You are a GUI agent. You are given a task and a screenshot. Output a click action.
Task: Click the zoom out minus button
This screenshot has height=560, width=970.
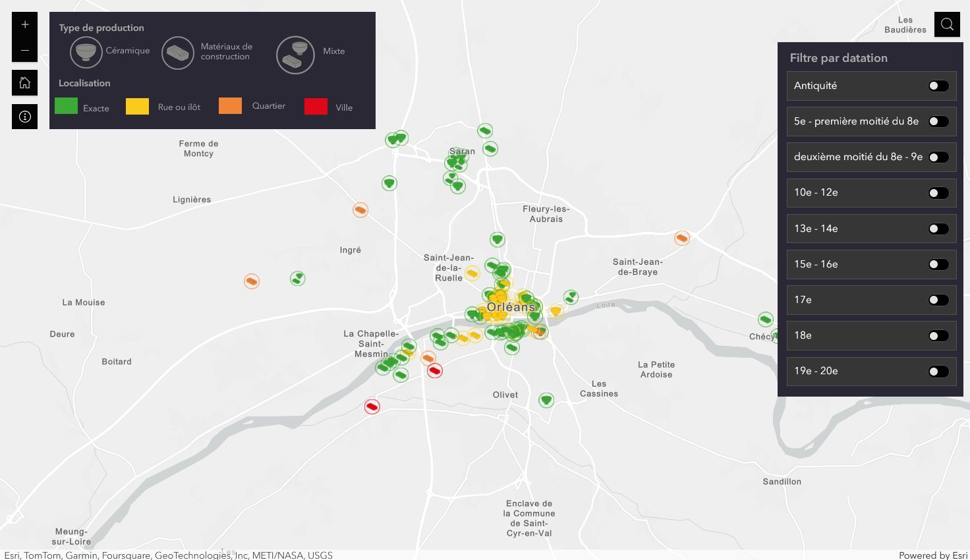pos(24,50)
